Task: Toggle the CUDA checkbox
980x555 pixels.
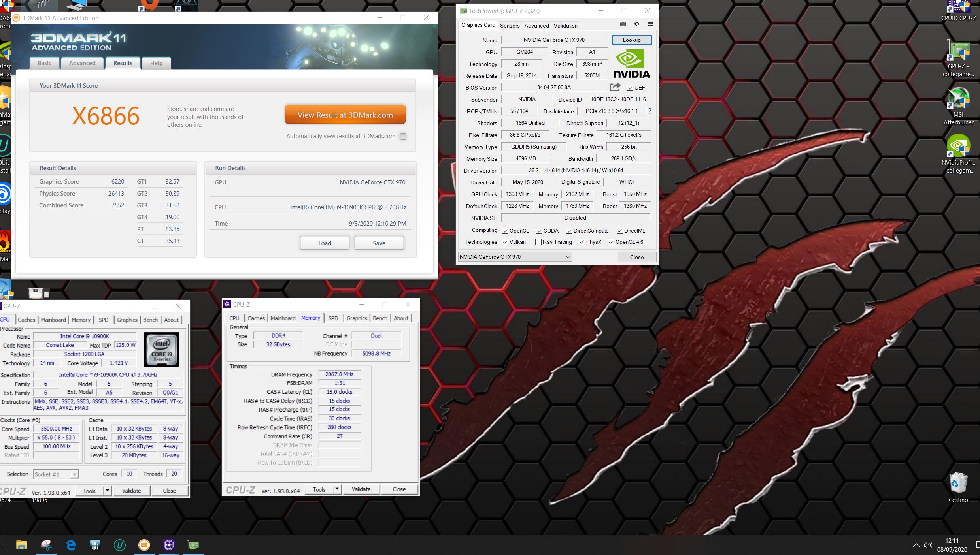Action: 539,231
